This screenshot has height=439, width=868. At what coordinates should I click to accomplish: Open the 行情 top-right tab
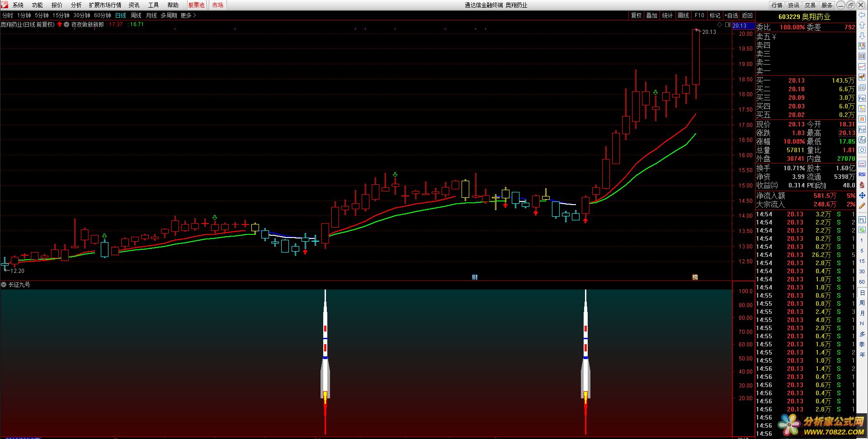click(x=777, y=5)
